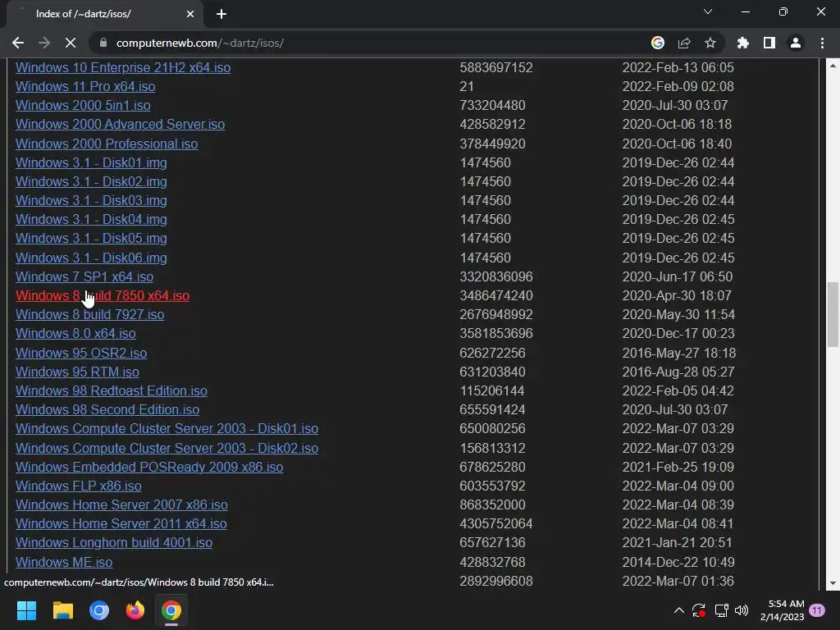Open network status tray icon
Viewport: 840px width, 630px height.
(721, 610)
